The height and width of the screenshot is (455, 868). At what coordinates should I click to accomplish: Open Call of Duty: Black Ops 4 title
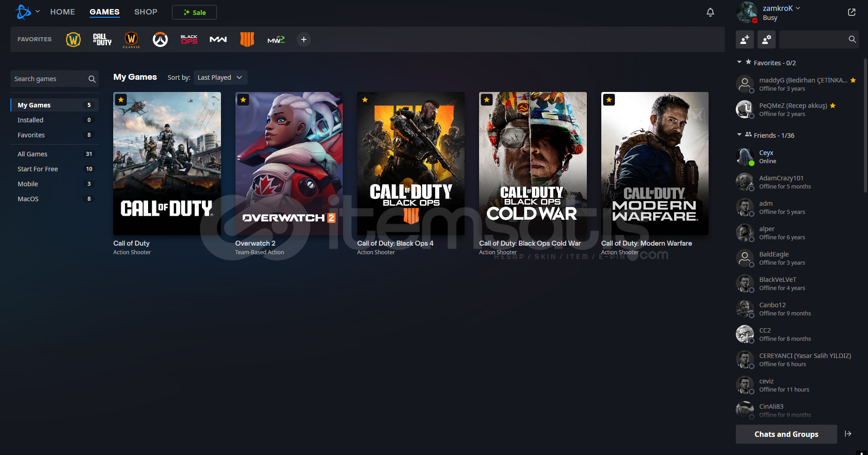[395, 243]
